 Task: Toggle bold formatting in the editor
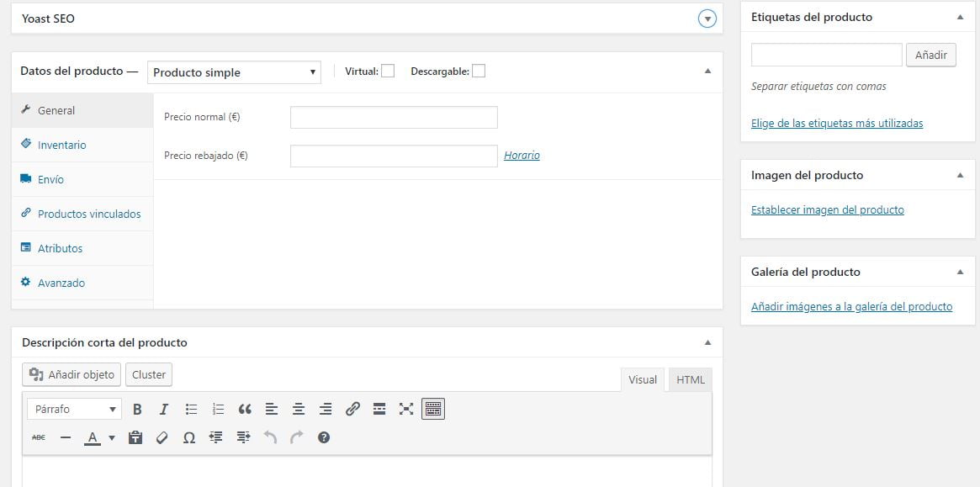(138, 409)
